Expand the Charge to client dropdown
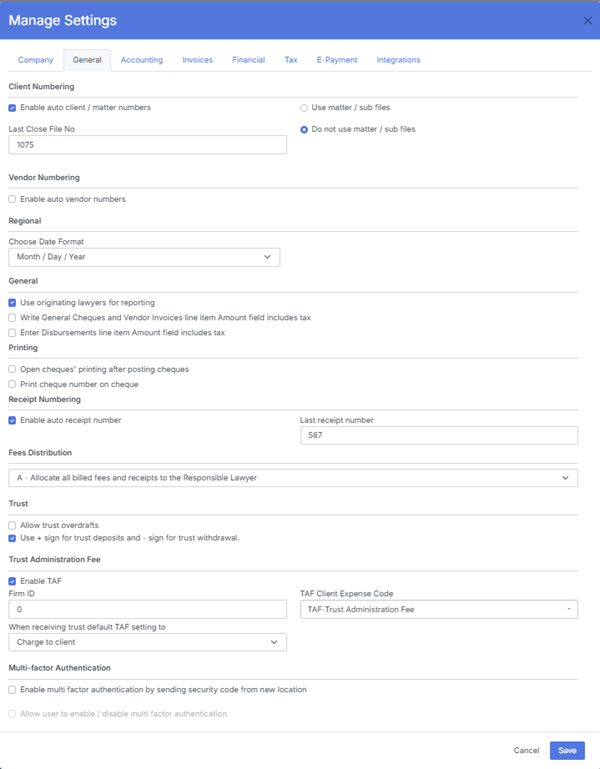The height and width of the screenshot is (769, 600). (x=147, y=642)
